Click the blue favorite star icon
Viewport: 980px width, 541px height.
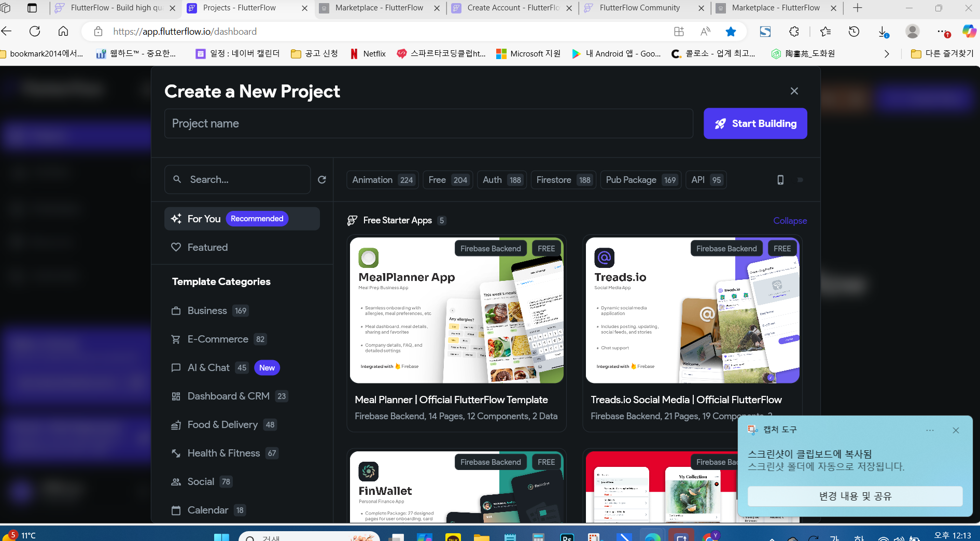[x=731, y=32]
